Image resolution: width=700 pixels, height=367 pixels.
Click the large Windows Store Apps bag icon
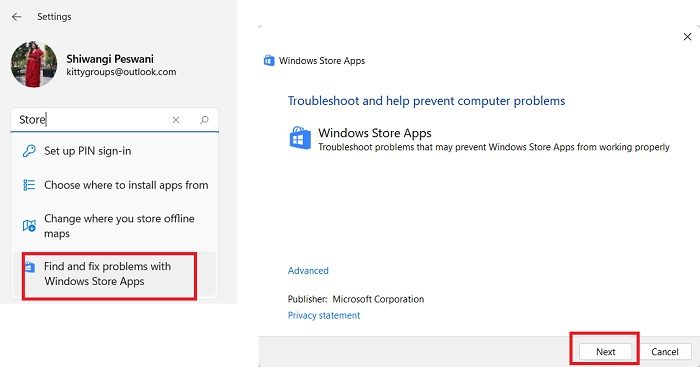pyautogui.click(x=300, y=138)
